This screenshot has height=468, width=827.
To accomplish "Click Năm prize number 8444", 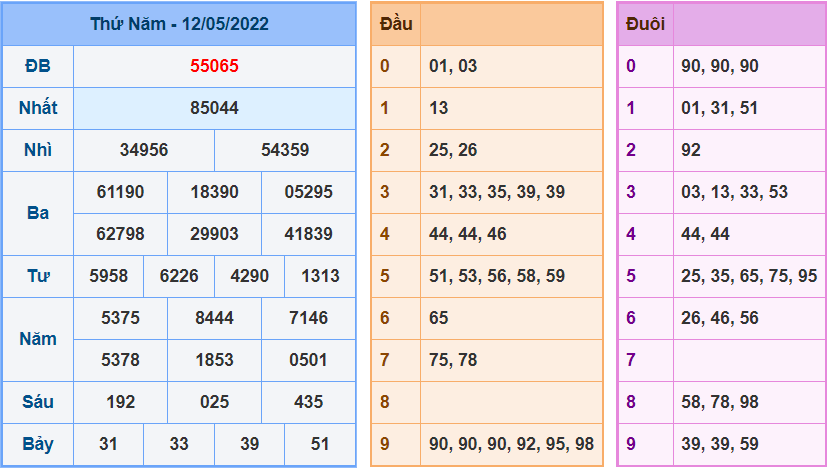I will tap(214, 318).
